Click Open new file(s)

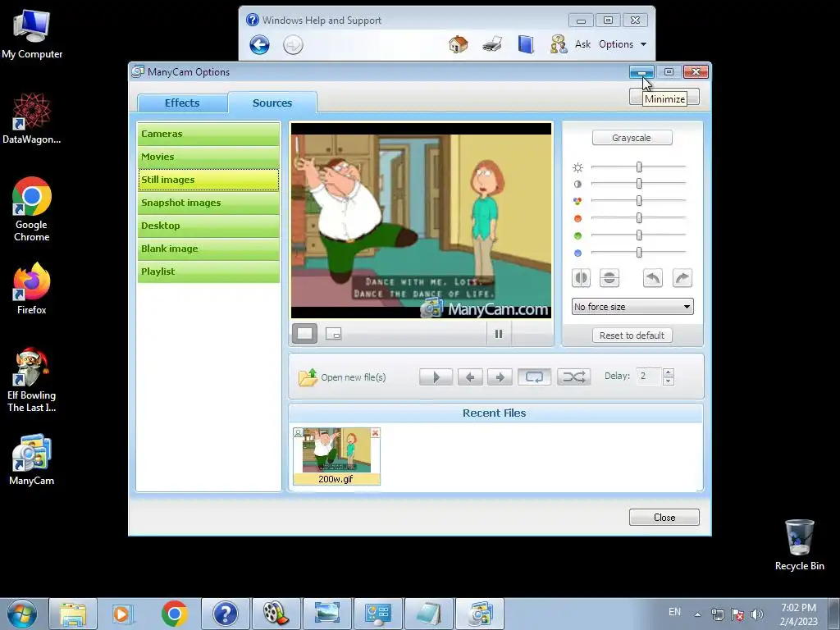342,377
